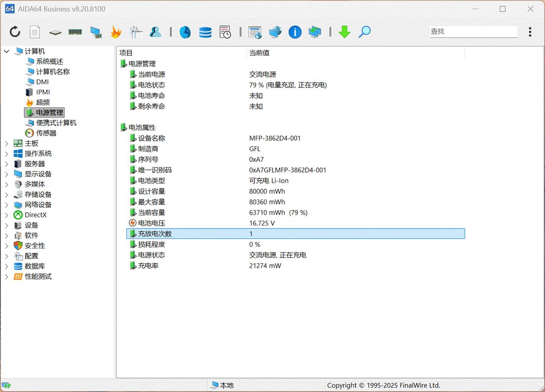545x392 pixels.
Task: Click the 唯一识别码 row
Action: (x=296, y=170)
